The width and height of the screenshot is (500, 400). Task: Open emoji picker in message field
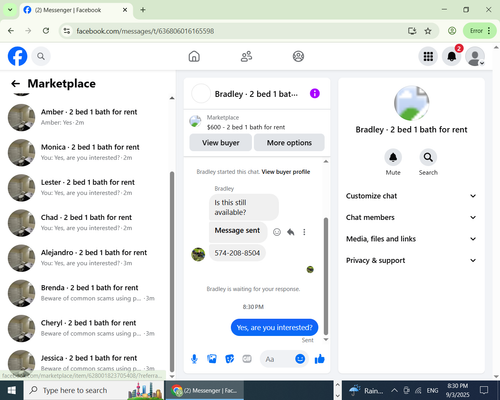[300, 359]
